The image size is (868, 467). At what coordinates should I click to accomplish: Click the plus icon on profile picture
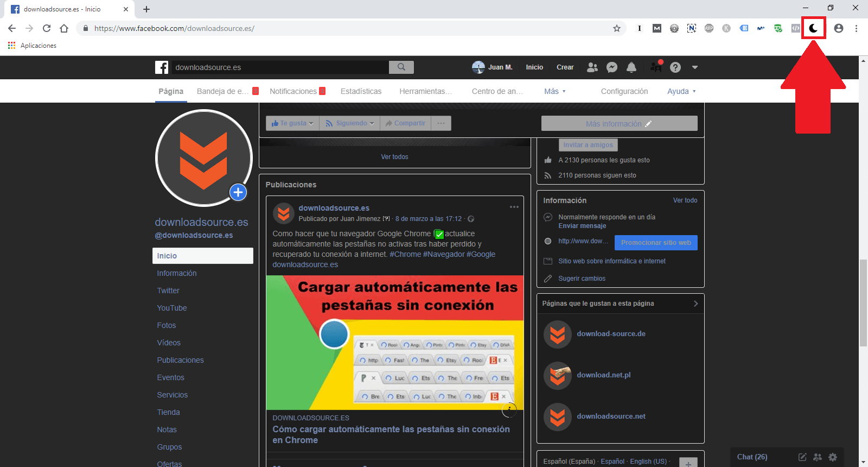(238, 192)
